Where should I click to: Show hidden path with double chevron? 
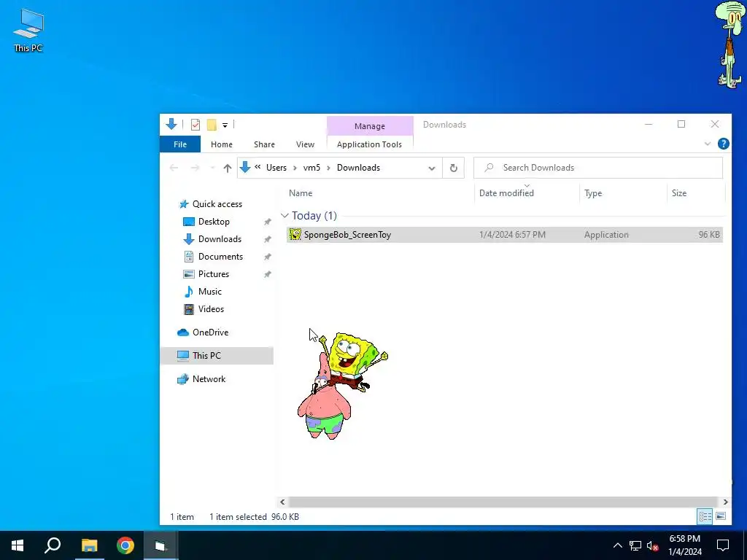coord(258,167)
